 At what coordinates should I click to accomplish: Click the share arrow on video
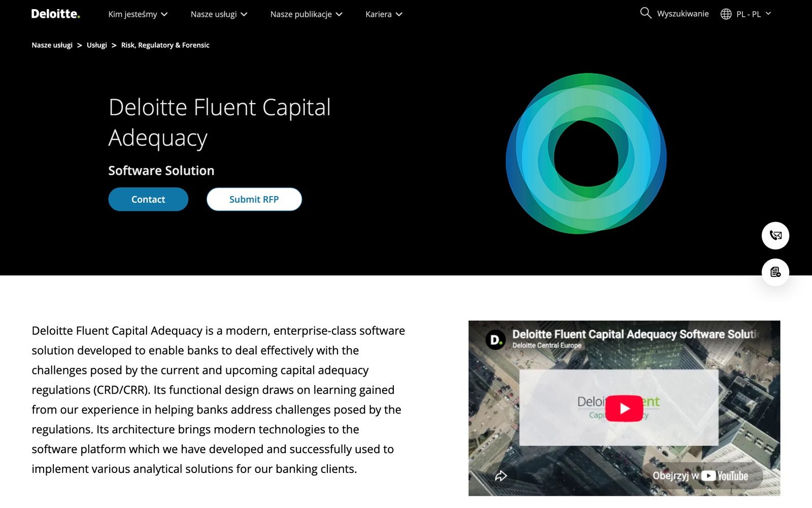501,476
